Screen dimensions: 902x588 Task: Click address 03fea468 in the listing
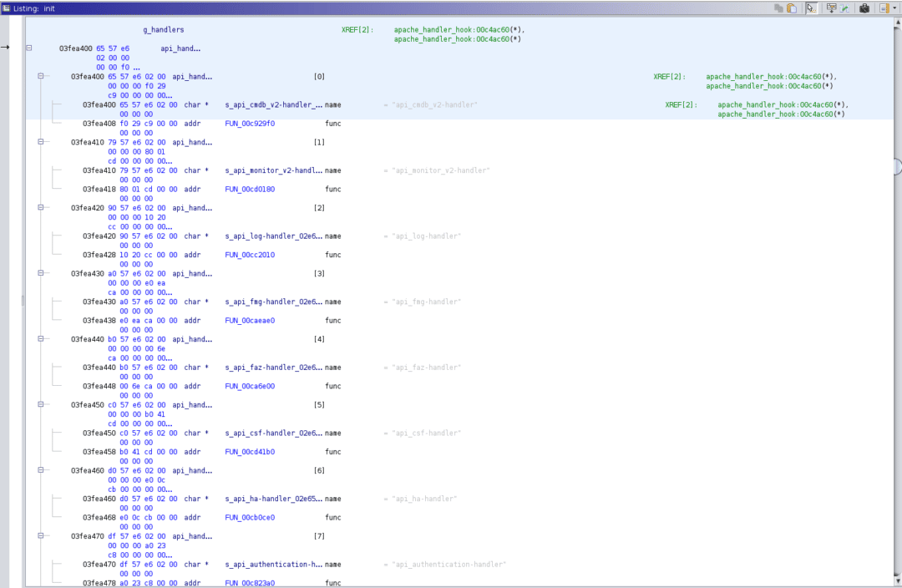(99, 517)
